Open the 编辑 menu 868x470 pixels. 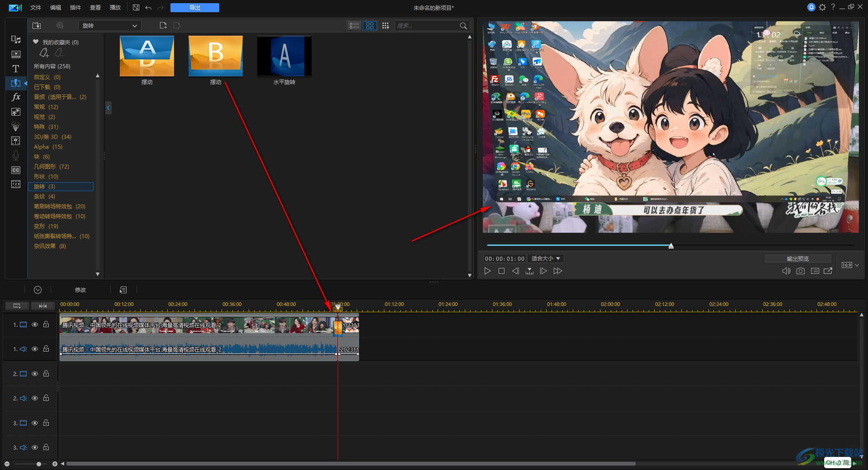click(56, 8)
